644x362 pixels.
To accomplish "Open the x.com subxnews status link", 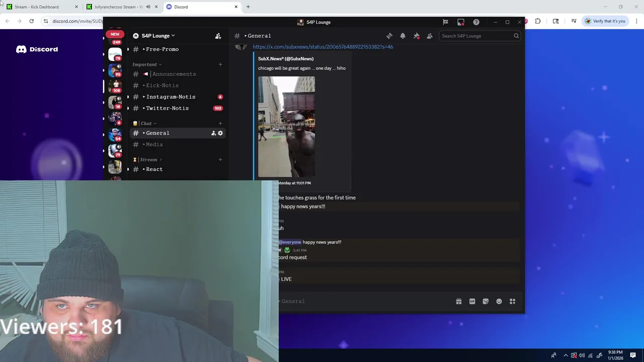I will pos(323,47).
